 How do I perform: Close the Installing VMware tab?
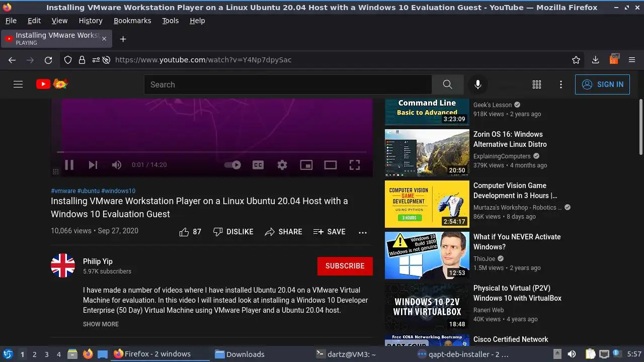click(x=104, y=39)
